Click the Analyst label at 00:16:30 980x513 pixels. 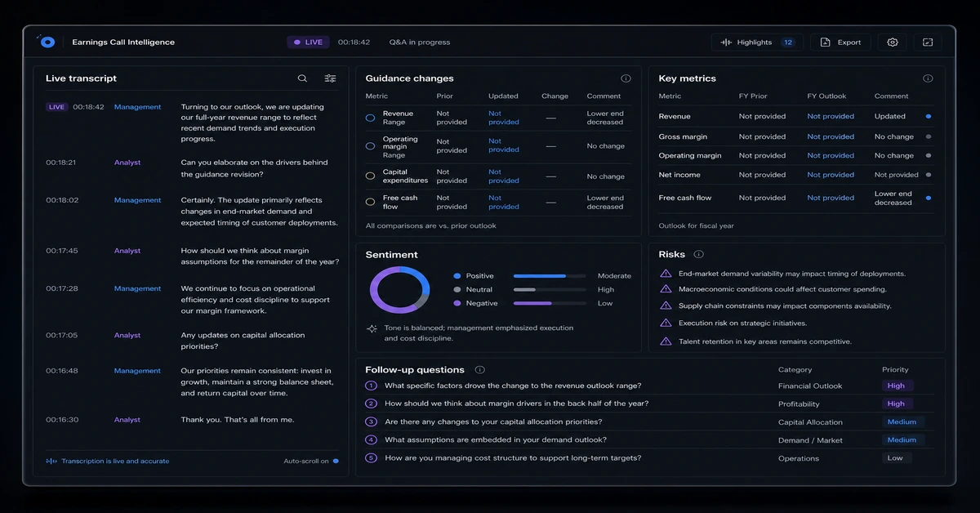click(x=127, y=420)
